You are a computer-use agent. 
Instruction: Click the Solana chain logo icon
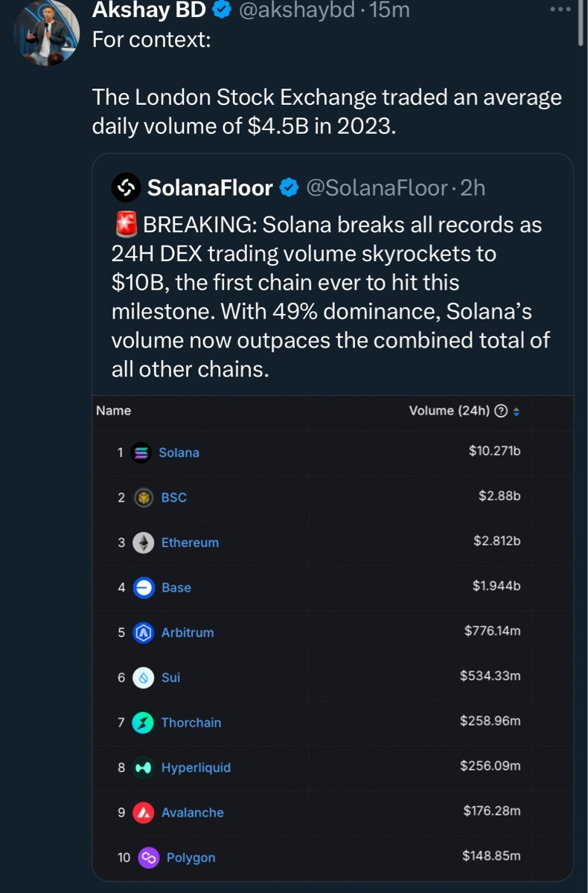point(141,452)
